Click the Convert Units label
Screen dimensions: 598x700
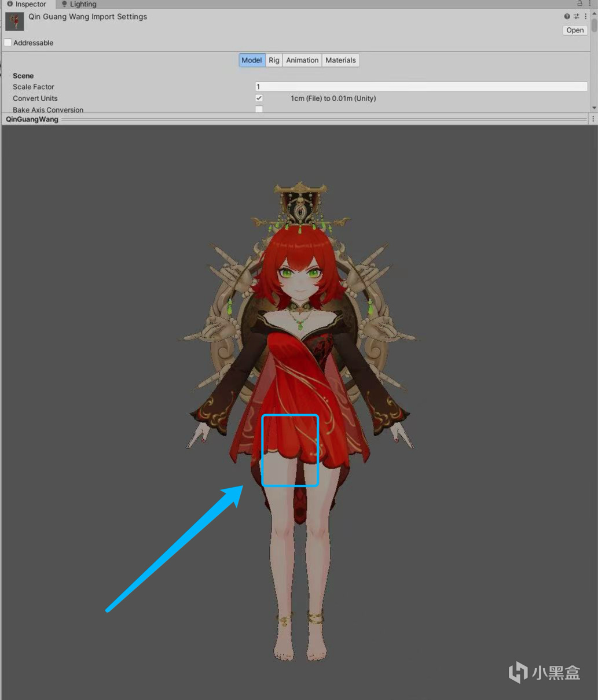[x=35, y=98]
